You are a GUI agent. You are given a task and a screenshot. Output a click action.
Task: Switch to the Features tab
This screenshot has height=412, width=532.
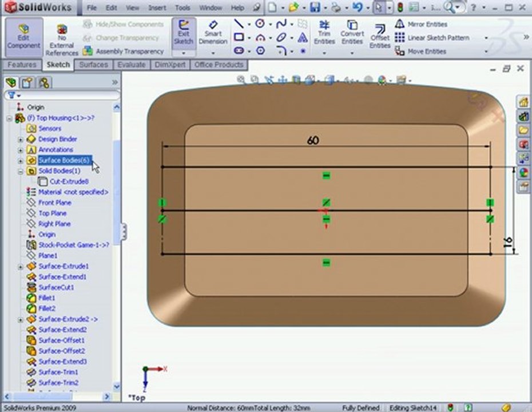pyautogui.click(x=22, y=65)
